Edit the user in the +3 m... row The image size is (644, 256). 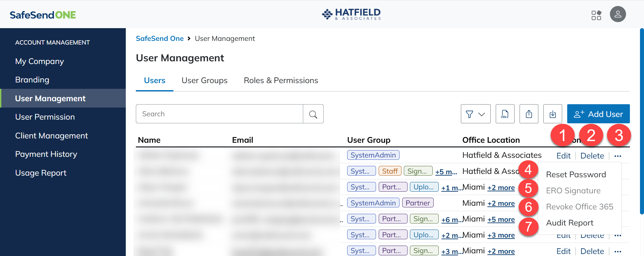tap(563, 251)
